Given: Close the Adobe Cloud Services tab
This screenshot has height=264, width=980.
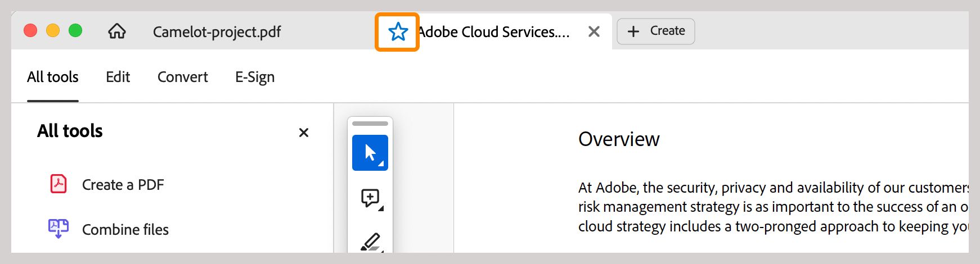Looking at the screenshot, I should [x=594, y=32].
